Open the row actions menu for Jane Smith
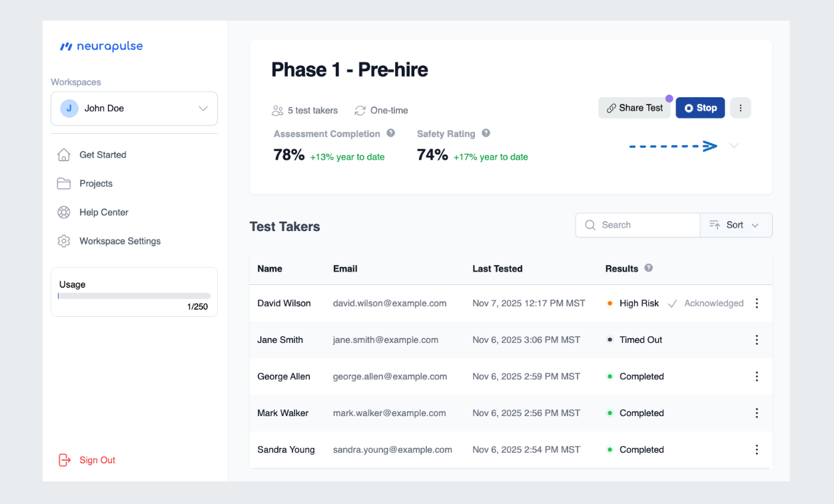Viewport: 834px width, 504px height. (x=757, y=340)
